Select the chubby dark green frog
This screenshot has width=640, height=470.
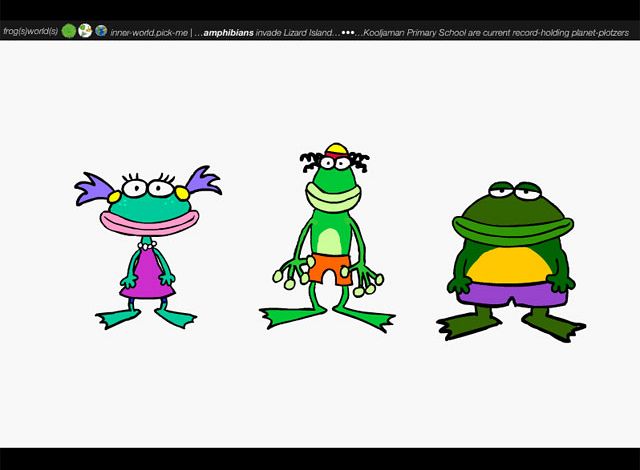tap(510, 260)
